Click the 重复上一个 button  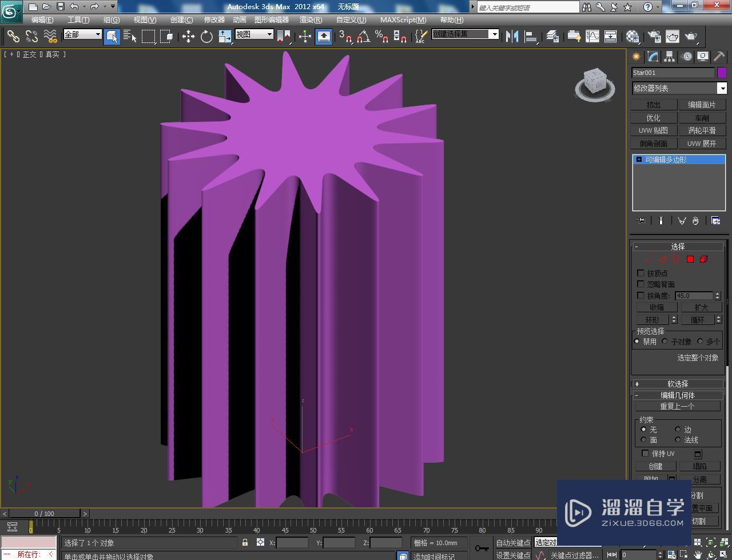(x=678, y=406)
